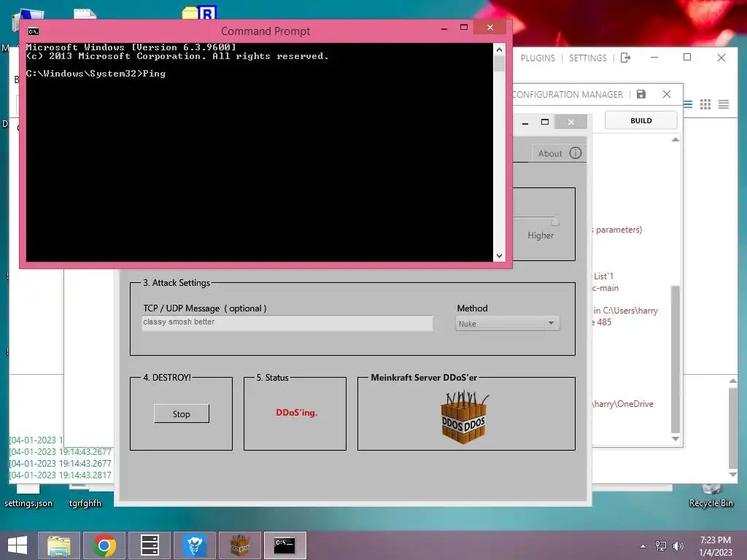Select the settings.json desktop file
The height and width of the screenshot is (560, 747).
(x=28, y=497)
